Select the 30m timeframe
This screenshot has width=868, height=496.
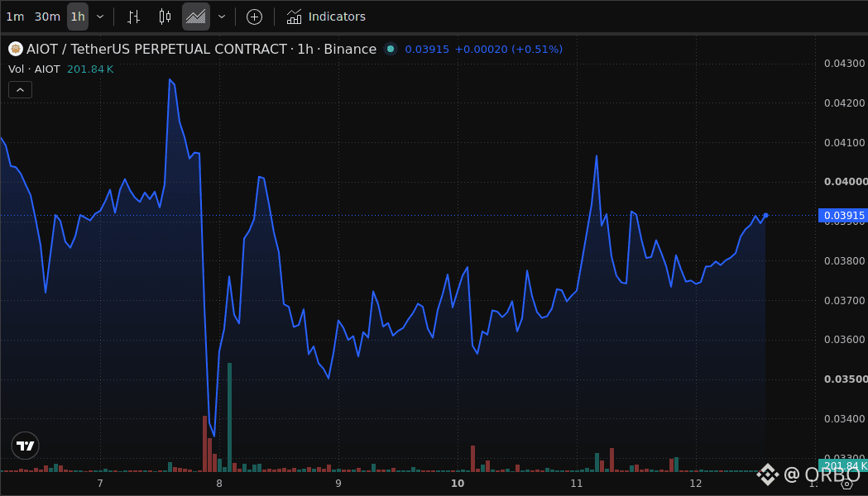click(47, 17)
